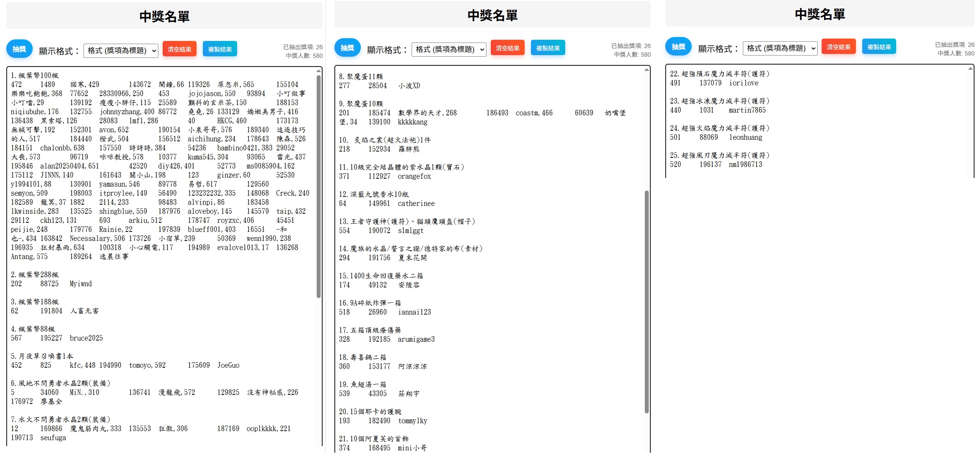Clear results with middle panel 清空結果 button
The width and height of the screenshot is (980, 463).
508,48
